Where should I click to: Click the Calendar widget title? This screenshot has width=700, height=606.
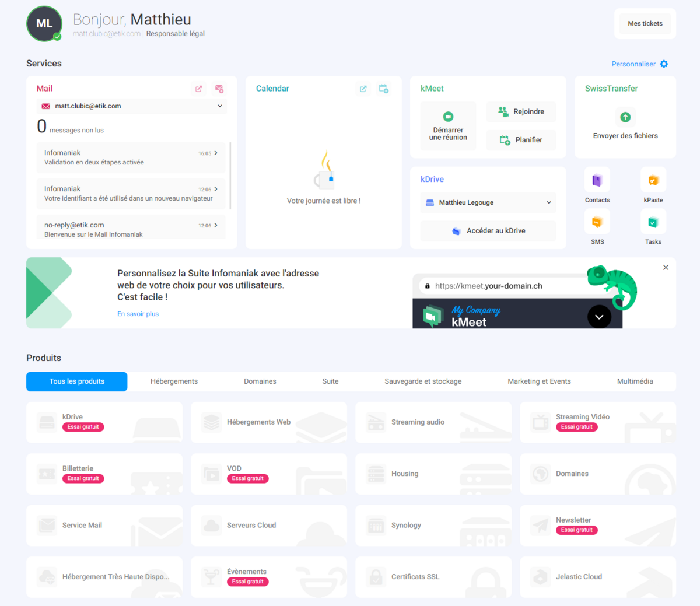(272, 89)
